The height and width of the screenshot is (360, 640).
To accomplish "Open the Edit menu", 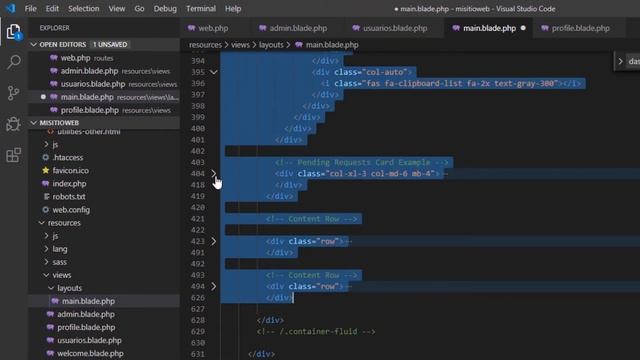I will (52, 9).
